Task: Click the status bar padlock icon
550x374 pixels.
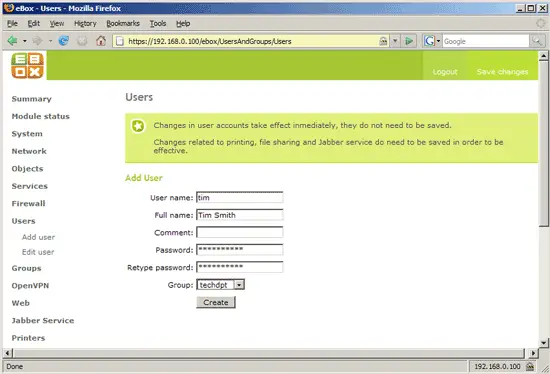Action: click(530, 366)
